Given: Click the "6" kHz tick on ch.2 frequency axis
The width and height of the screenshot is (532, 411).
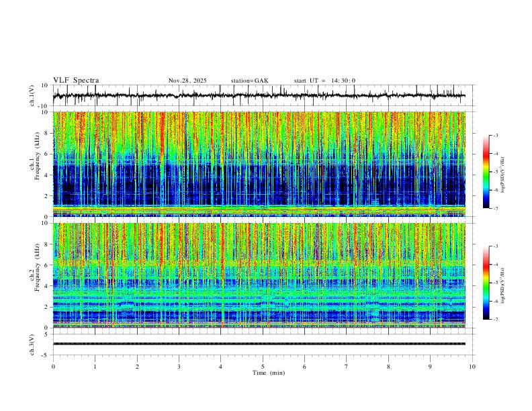Looking at the screenshot, I should (47, 265).
